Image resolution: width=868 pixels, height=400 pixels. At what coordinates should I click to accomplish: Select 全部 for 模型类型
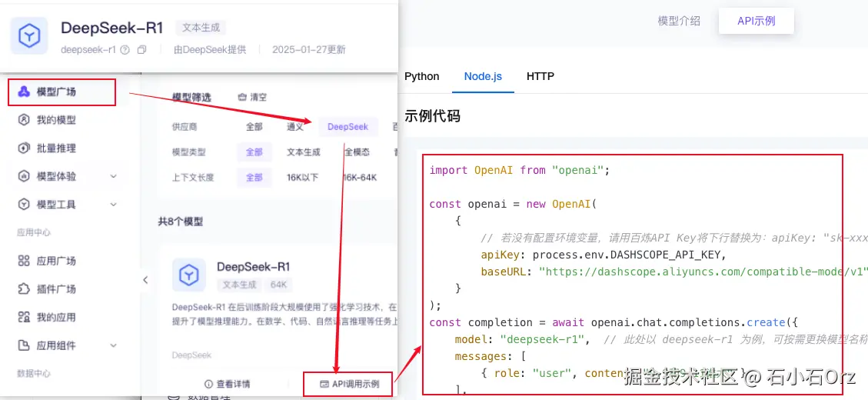(x=254, y=152)
